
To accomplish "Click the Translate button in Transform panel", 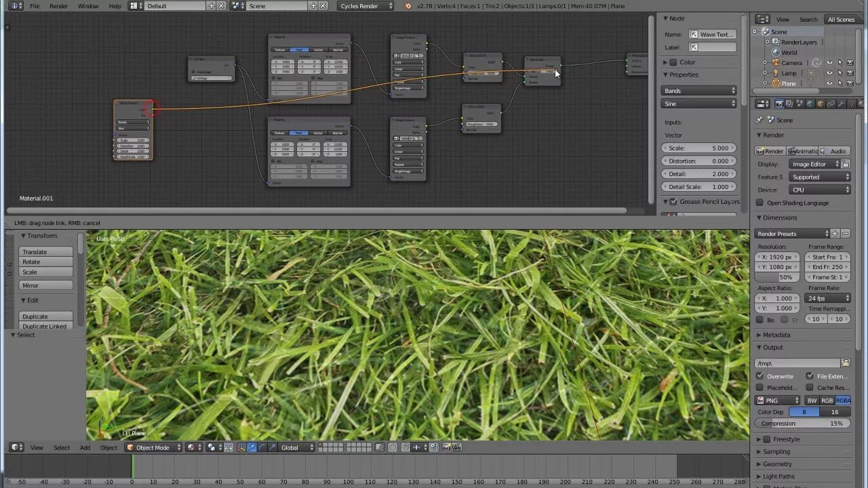I will [x=46, y=251].
